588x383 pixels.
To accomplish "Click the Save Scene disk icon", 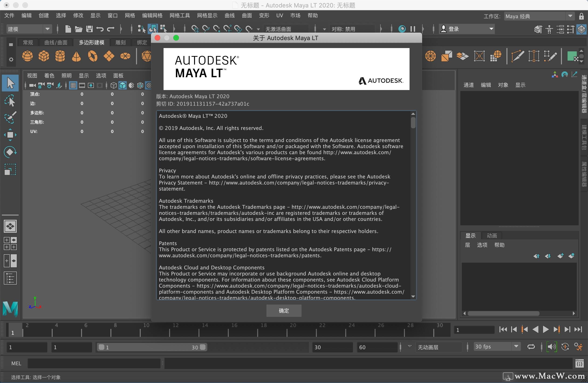I will pyautogui.click(x=89, y=29).
